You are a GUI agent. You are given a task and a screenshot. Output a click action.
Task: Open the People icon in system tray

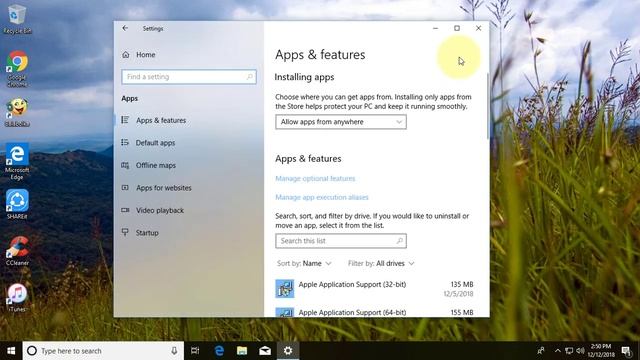[x=541, y=351]
